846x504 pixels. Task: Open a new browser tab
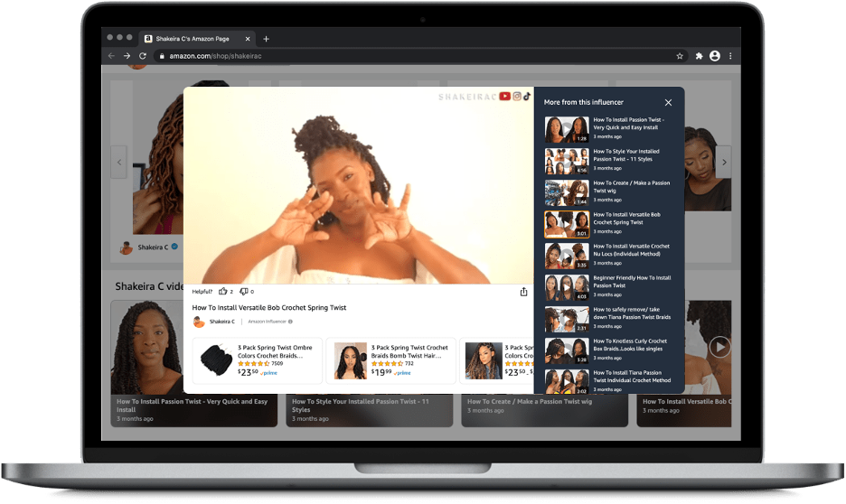[x=266, y=39]
